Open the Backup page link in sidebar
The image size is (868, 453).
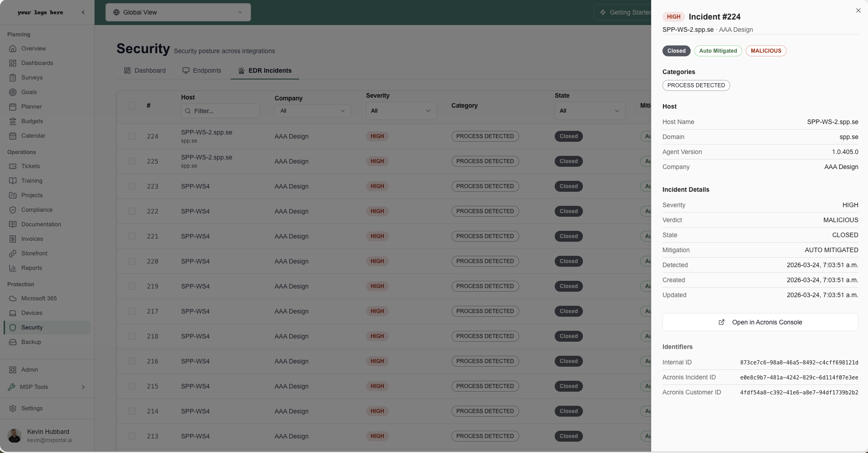[31, 342]
